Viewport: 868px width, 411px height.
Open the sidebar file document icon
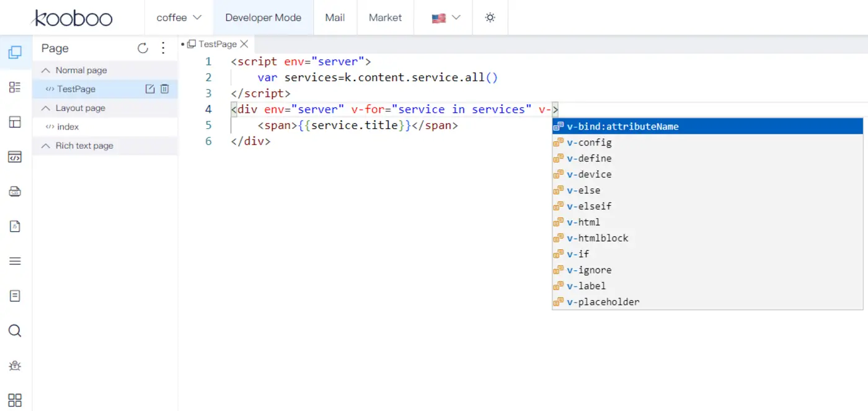(x=15, y=226)
